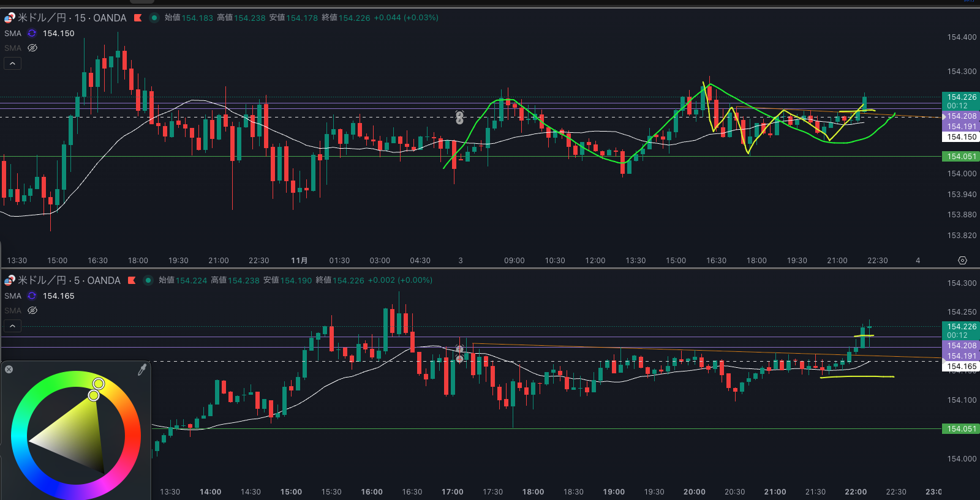980x500 pixels.
Task: Adjust the hue ring handle on color wheel
Action: 99,384
